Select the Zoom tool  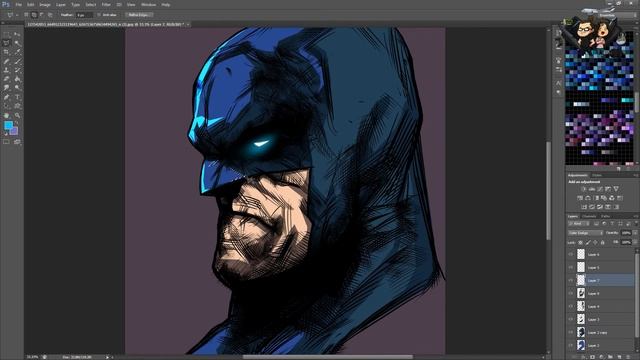[x=17, y=116]
